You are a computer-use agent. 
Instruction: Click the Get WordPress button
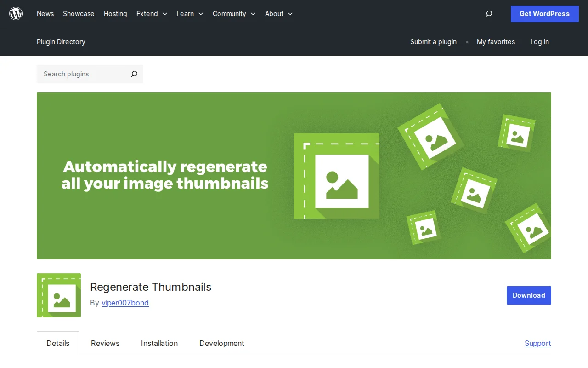tap(544, 14)
